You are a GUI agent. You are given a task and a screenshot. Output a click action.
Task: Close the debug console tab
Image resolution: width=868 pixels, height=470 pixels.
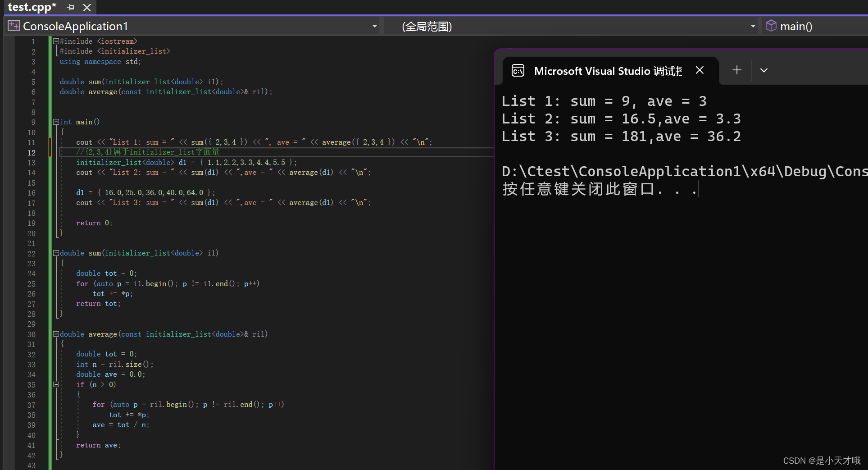(700, 70)
